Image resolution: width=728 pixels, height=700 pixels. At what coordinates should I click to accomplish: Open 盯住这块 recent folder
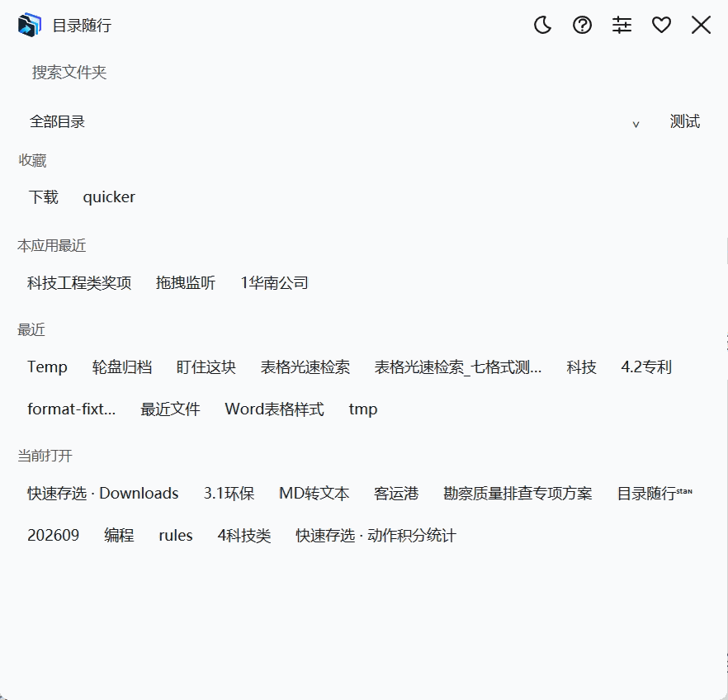(x=206, y=367)
